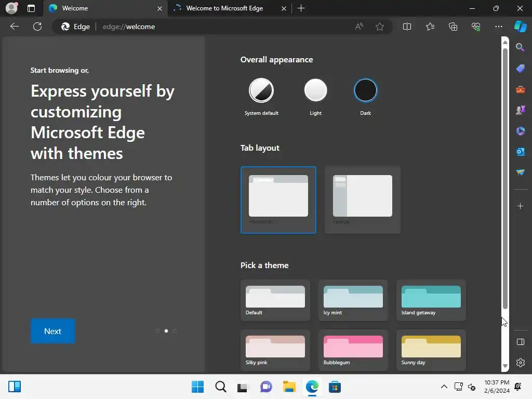Refresh the current page
This screenshot has width=532, height=399.
pos(37,26)
